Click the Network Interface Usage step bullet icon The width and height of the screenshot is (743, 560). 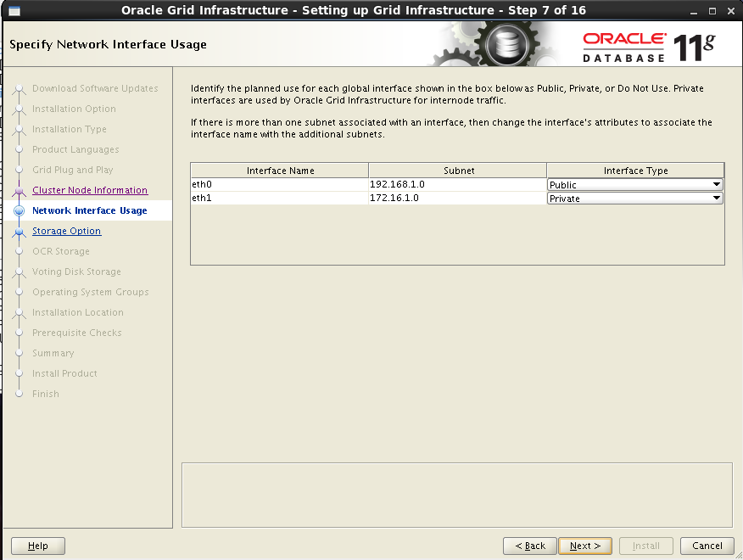tap(19, 210)
